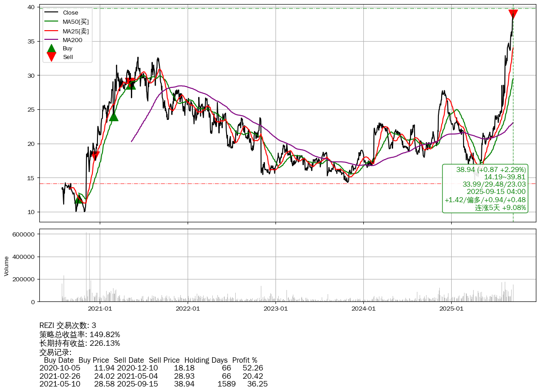Select the green Buy marker near price 29
Viewport: 540px width, 392px height.
(131, 85)
